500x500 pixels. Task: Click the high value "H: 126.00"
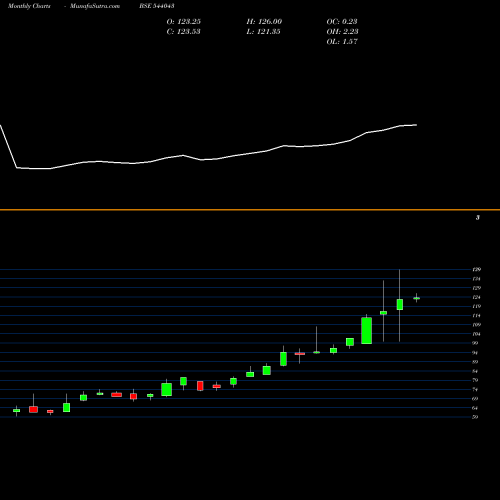pos(264,22)
